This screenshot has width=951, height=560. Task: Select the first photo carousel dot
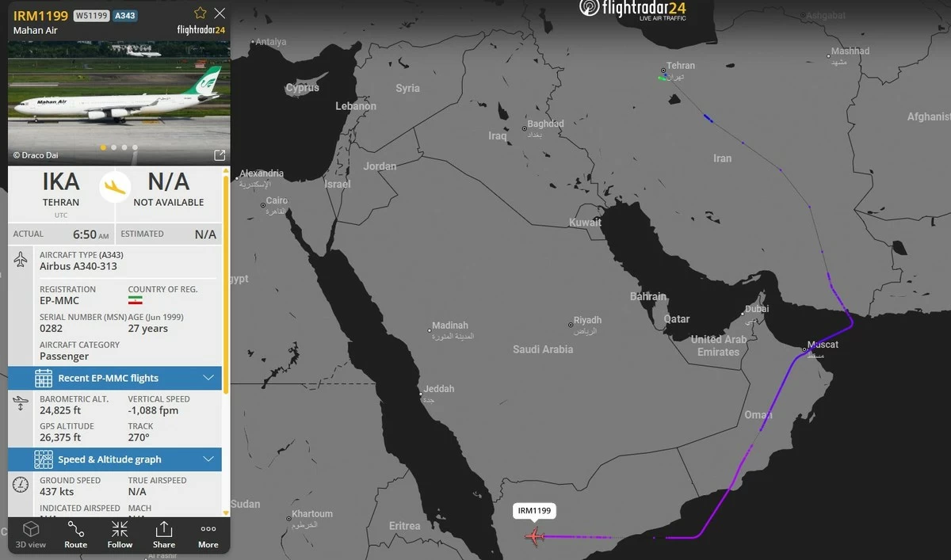point(103,147)
